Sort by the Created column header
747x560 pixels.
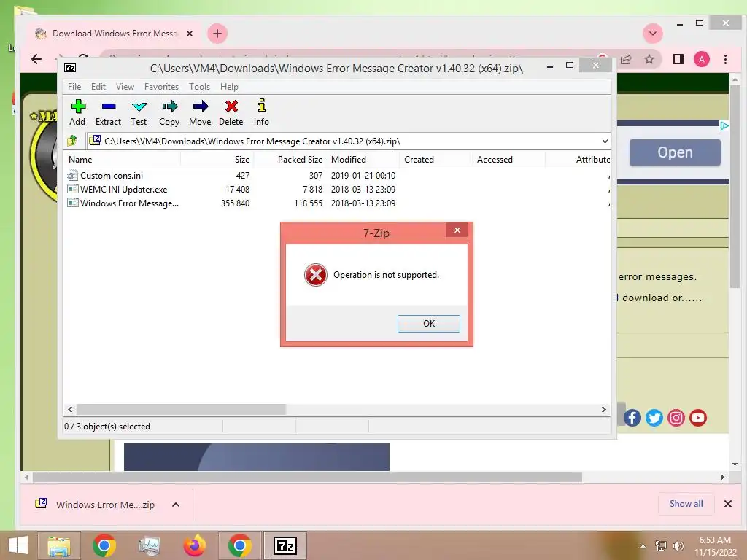coord(436,160)
